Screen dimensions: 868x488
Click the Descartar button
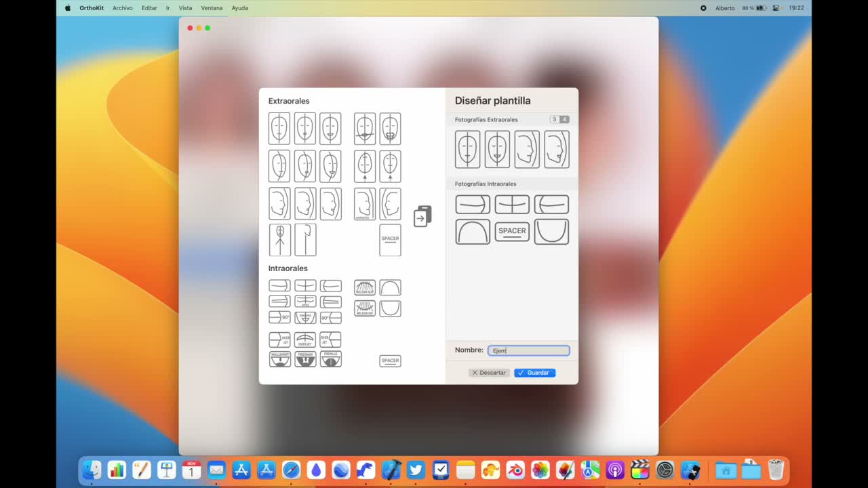pyautogui.click(x=489, y=373)
